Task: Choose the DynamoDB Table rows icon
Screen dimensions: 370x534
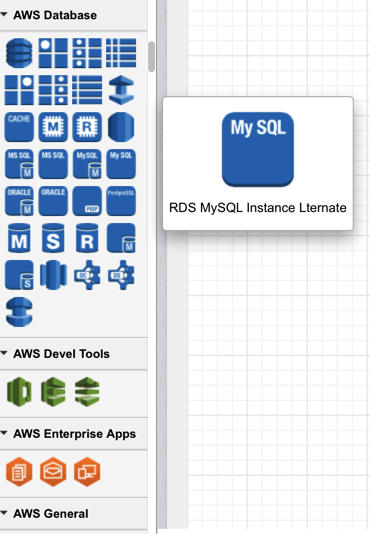Action: [87, 90]
